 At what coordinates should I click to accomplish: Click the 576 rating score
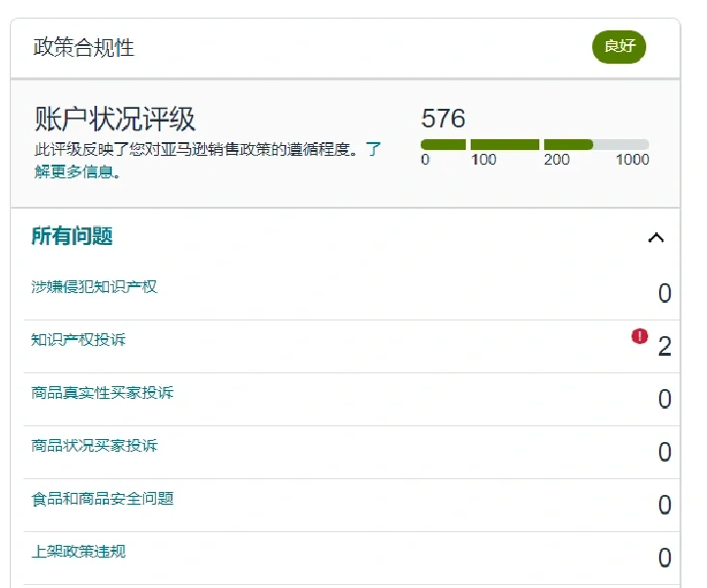coord(443,119)
